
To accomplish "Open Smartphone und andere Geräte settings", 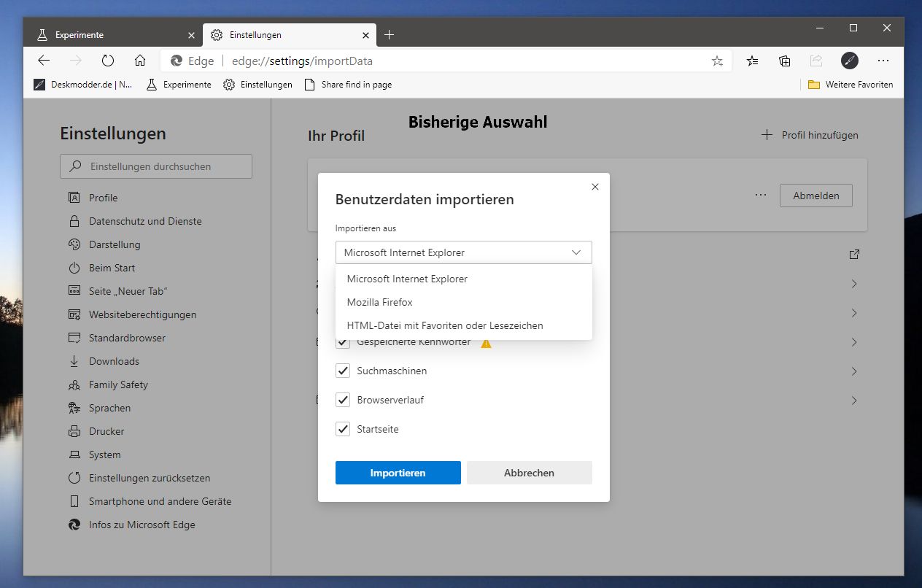I will coord(160,501).
